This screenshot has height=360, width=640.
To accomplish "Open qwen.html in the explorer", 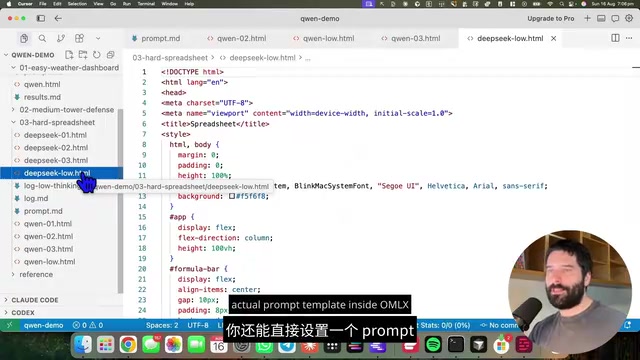I will pyautogui.click(x=42, y=84).
